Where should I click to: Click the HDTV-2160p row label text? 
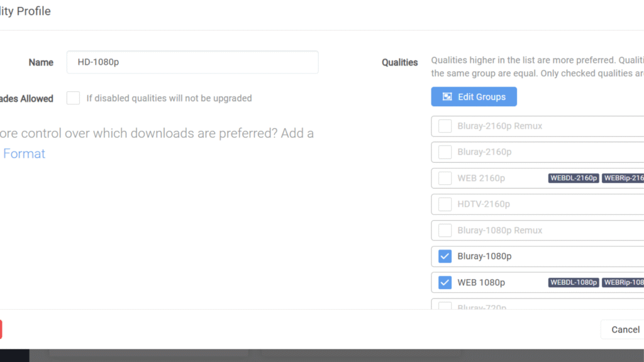[x=484, y=204]
